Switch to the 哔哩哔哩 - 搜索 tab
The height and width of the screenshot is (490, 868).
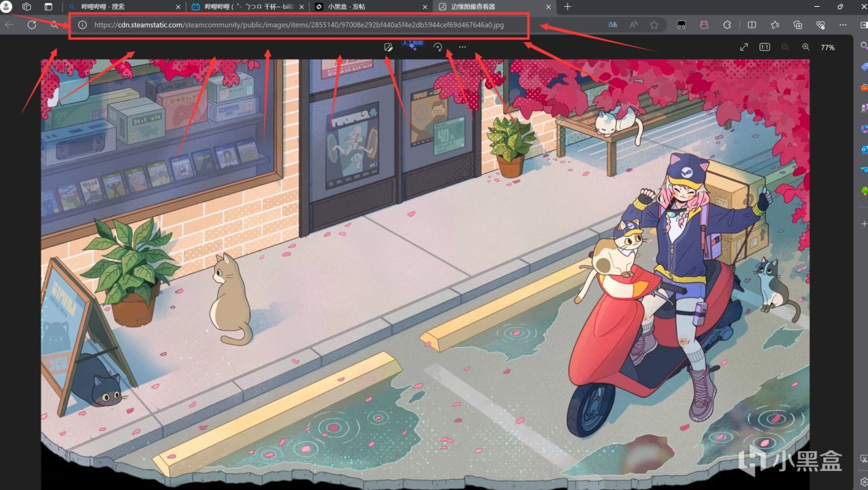coord(124,7)
